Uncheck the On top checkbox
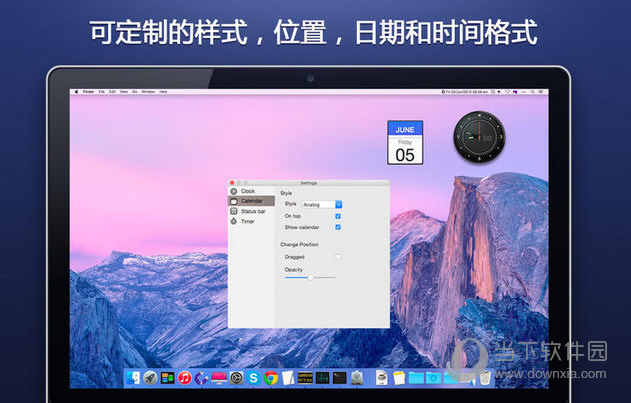This screenshot has width=631, height=403. tap(338, 216)
